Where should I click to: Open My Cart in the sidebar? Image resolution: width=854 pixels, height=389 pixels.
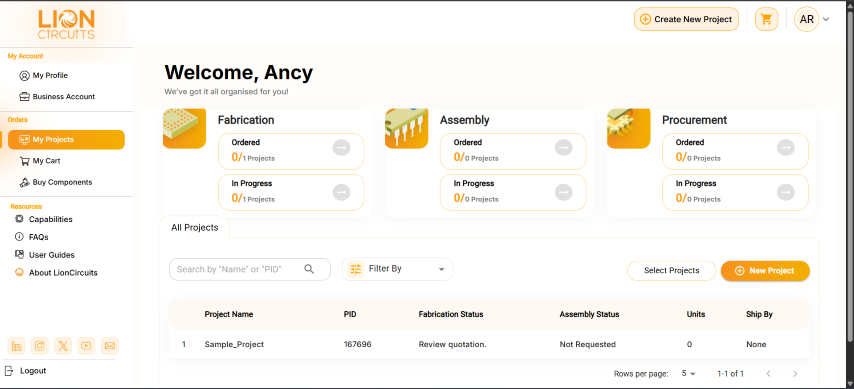point(46,161)
